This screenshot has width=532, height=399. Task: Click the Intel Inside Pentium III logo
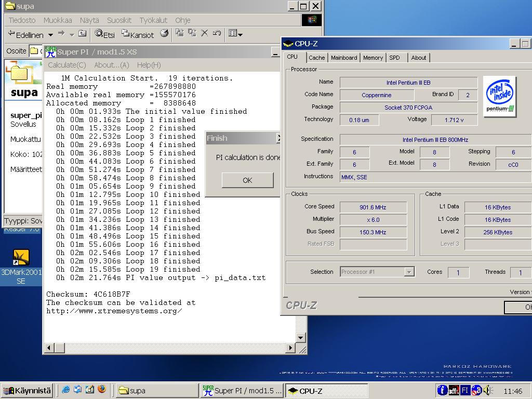click(x=500, y=96)
